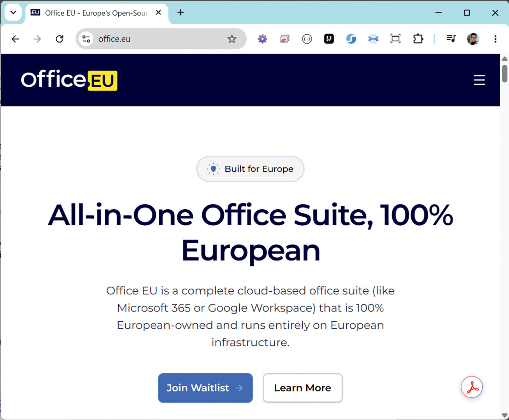Click the vertical scrollbar thumb
Viewport: 509px width, 420px height.
coord(505,73)
